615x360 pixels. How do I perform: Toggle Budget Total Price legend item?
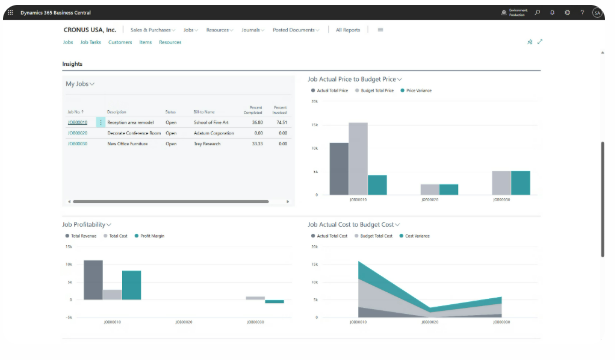pos(375,91)
